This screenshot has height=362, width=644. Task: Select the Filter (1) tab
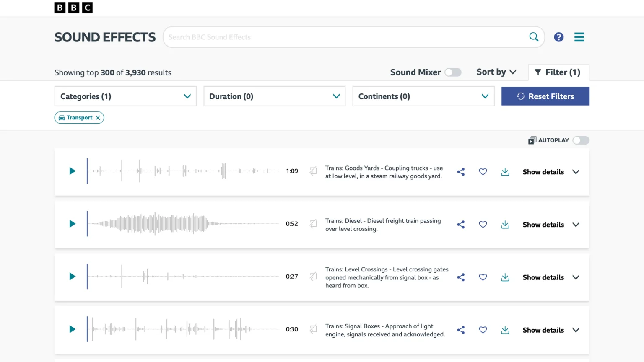click(558, 72)
